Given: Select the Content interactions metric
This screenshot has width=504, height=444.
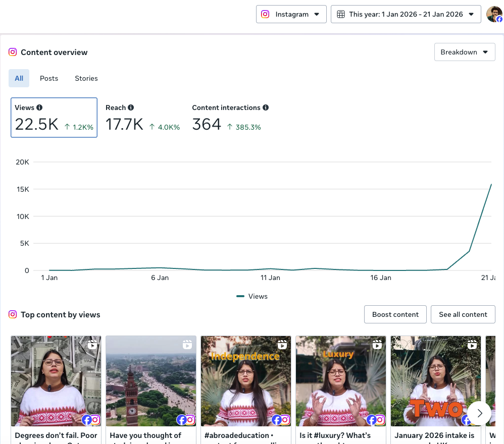Looking at the screenshot, I should click(230, 118).
